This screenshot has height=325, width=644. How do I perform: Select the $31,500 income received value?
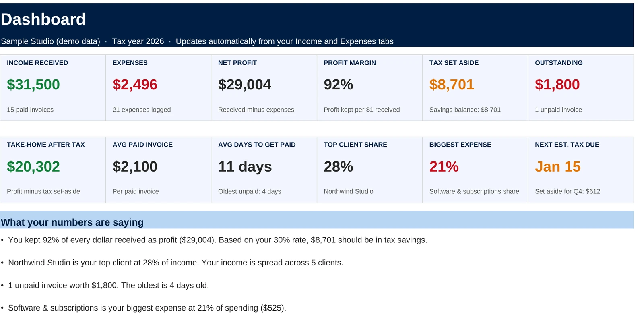tap(33, 85)
